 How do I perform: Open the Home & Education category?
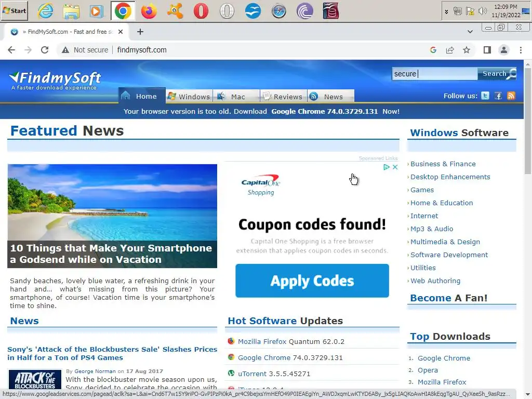coord(442,203)
